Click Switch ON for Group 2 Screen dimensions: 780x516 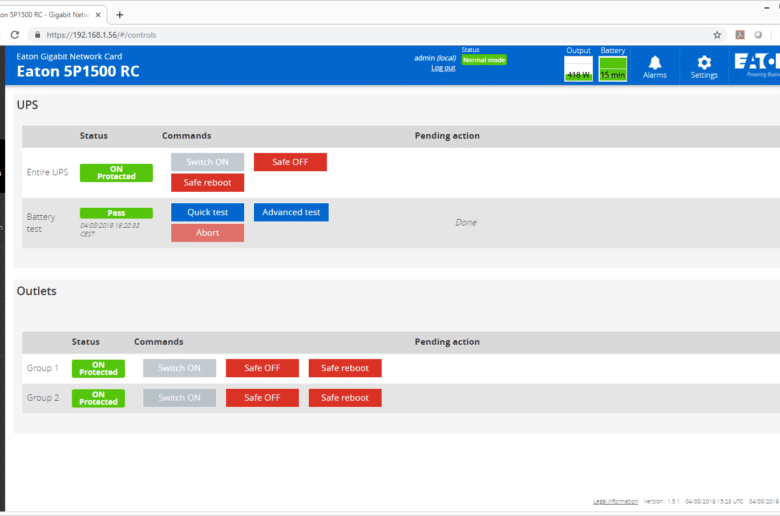[180, 398]
